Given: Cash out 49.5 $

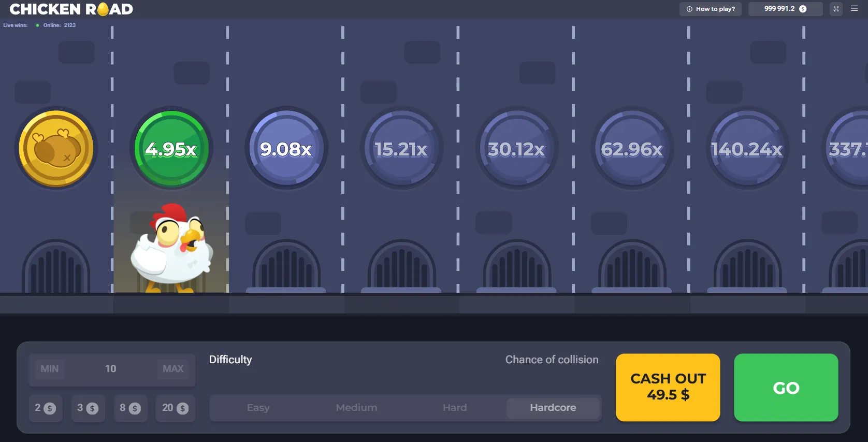Looking at the screenshot, I should [668, 388].
